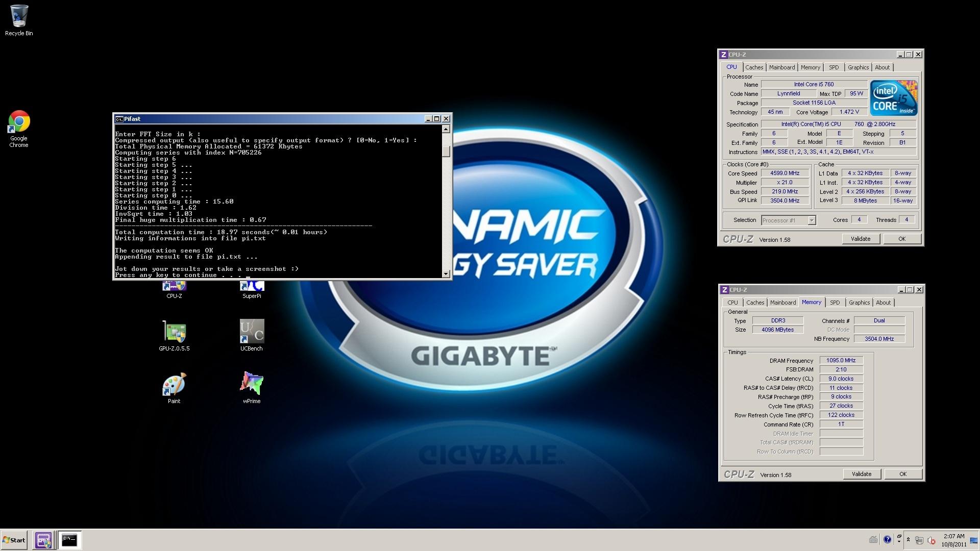Open Graphics tab in upper CPU-Z
Image resolution: width=980 pixels, height=551 pixels.
[858, 67]
